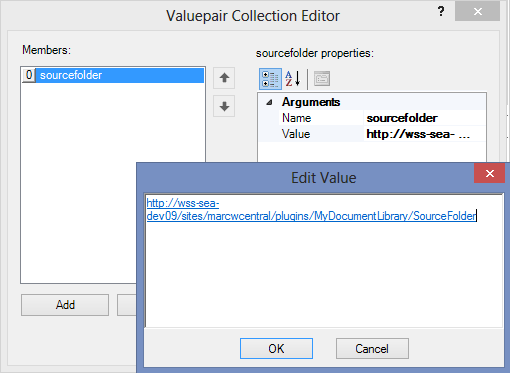Viewport: 510px width, 373px height.
Task: Click the URL link in Edit Value box
Action: click(311, 210)
